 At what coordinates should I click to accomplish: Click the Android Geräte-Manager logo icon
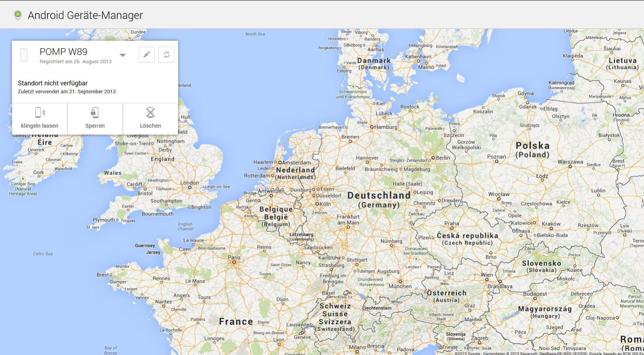(x=17, y=15)
